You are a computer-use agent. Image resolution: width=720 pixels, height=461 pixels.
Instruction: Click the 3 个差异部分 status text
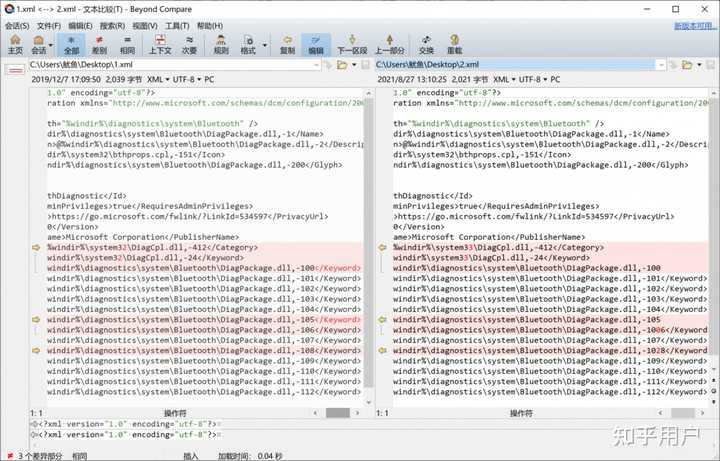click(39, 456)
